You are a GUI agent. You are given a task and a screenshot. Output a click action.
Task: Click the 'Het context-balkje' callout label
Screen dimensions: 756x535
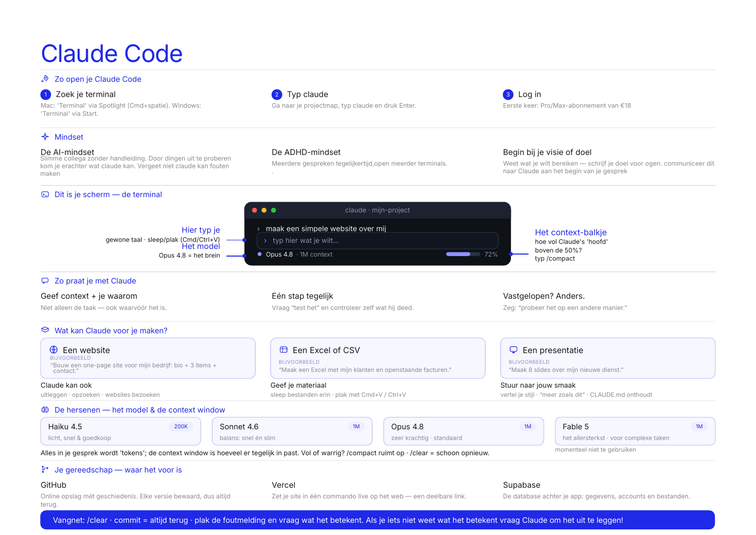click(571, 232)
